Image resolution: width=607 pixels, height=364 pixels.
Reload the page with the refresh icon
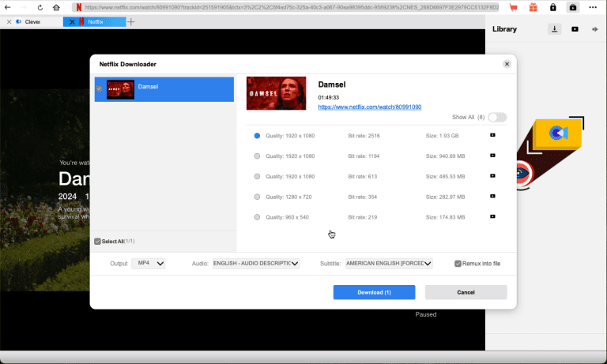pos(40,7)
